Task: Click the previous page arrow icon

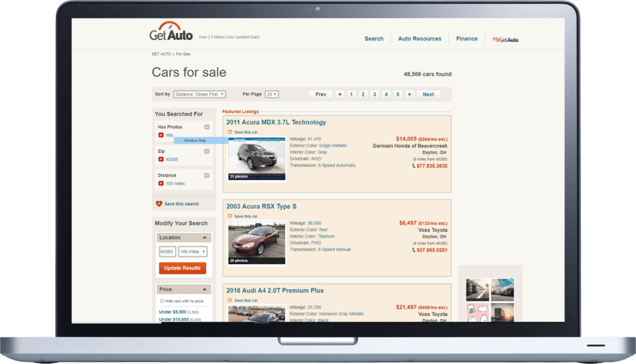Action: tap(340, 94)
